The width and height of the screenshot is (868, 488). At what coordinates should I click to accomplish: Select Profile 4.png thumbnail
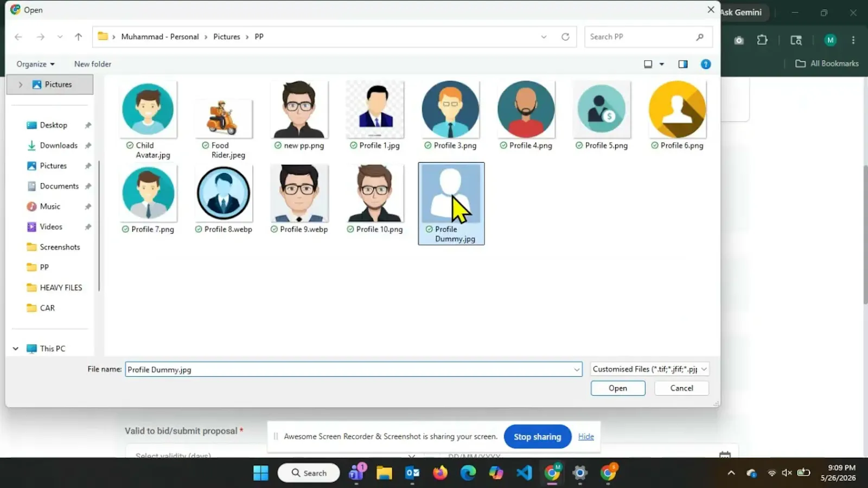pos(526,110)
